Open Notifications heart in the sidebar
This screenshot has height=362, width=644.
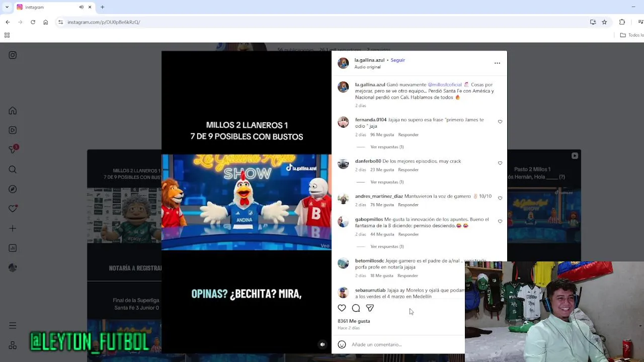13,209
